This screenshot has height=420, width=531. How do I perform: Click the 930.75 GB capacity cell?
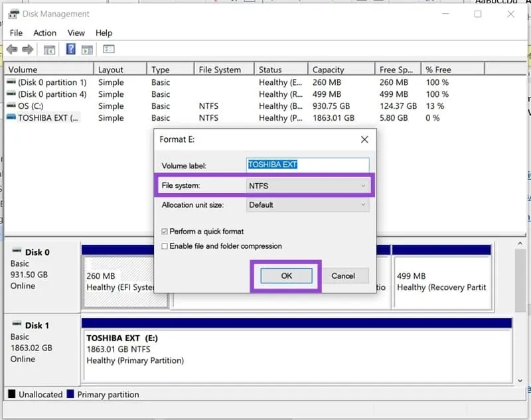tap(331, 106)
